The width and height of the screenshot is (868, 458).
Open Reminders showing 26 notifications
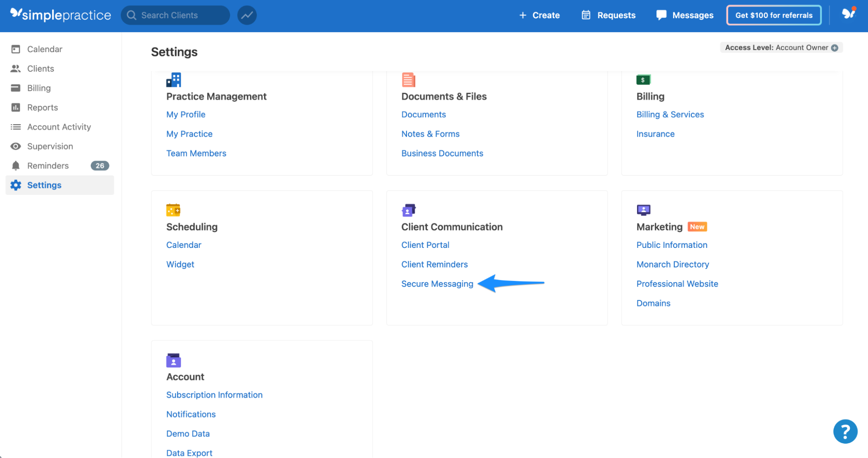48,165
